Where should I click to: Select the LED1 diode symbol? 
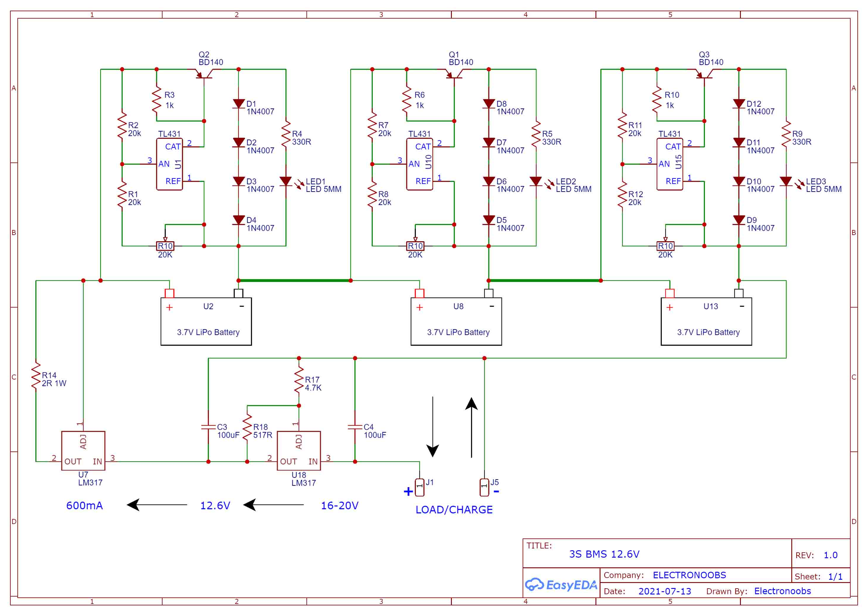tap(286, 181)
